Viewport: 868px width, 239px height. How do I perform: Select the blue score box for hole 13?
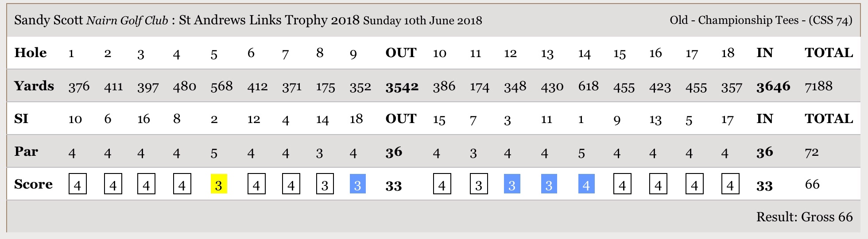(549, 184)
